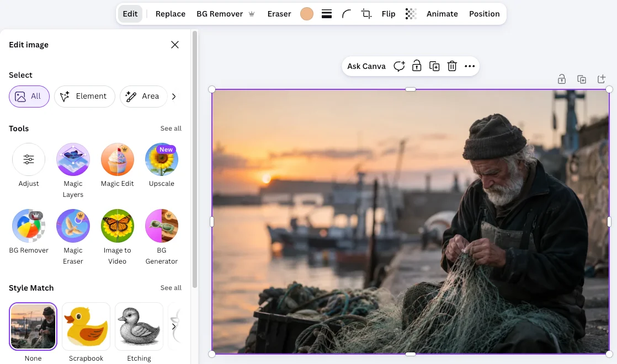Click the comment icon beside Ask Canva
Viewport: 617px width, 364px height.
tap(399, 66)
